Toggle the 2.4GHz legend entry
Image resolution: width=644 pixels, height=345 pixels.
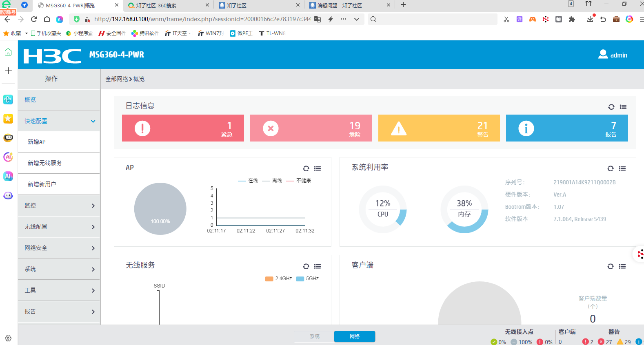click(x=279, y=279)
